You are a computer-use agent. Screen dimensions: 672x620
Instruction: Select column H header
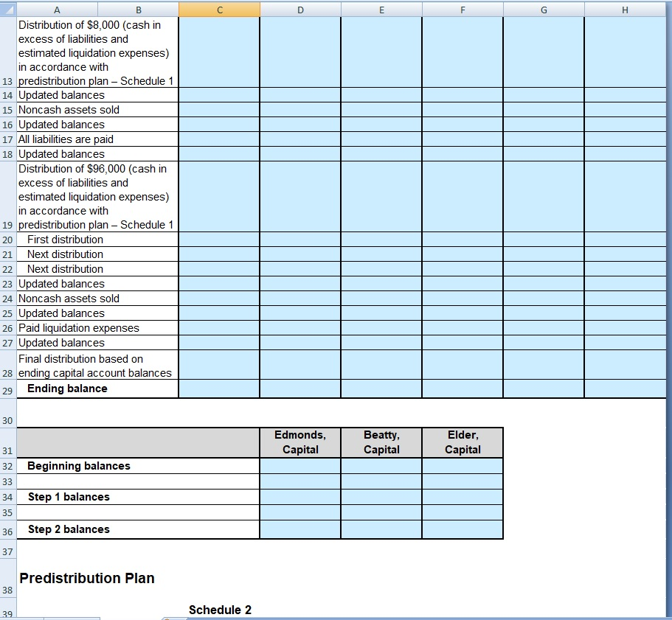(x=625, y=10)
